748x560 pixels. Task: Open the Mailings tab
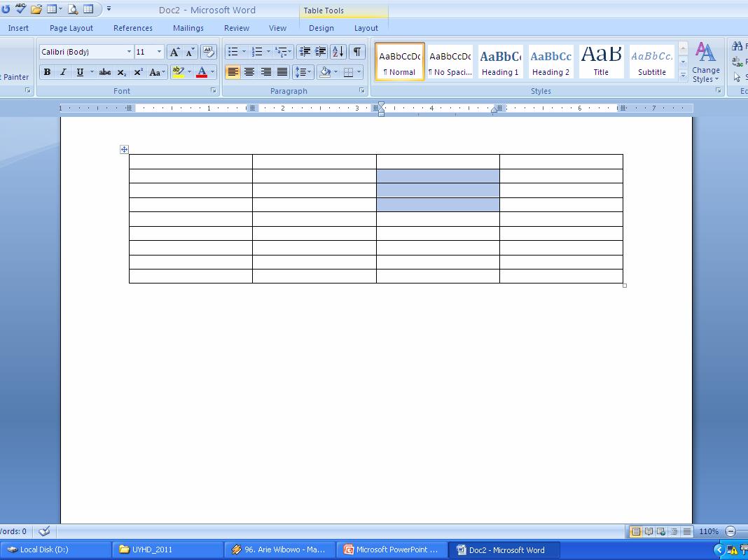coord(188,28)
